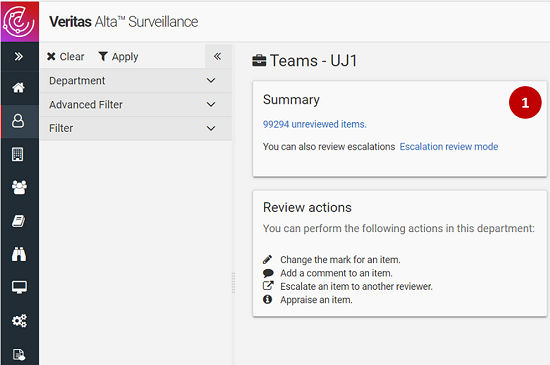Open the Review user icon in sidebar
Image resolution: width=550 pixels, height=365 pixels.
(18, 121)
